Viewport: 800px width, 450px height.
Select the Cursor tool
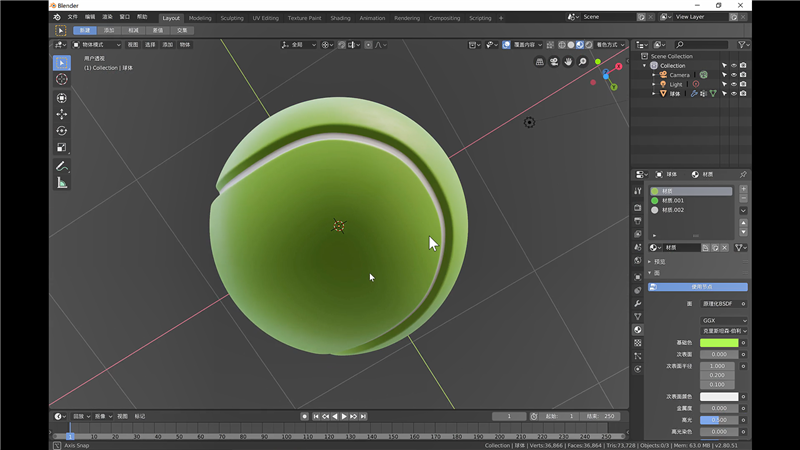tap(62, 79)
